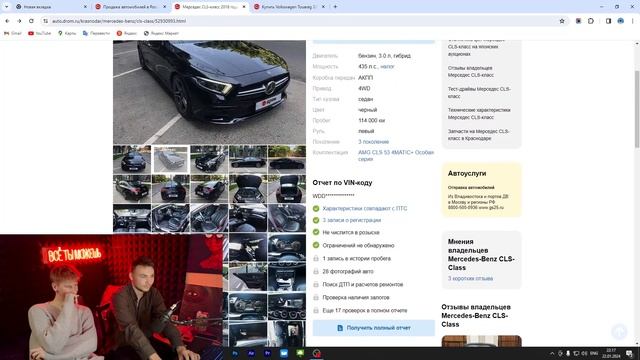
Task: Open the Gmail bookmark
Action: (x=13, y=33)
